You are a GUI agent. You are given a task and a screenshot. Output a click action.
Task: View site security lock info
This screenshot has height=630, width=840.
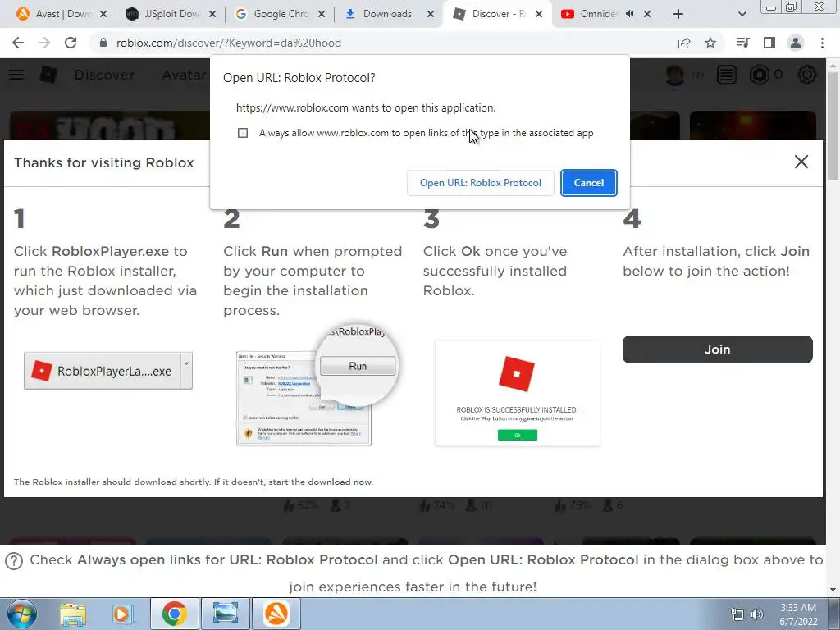point(103,43)
